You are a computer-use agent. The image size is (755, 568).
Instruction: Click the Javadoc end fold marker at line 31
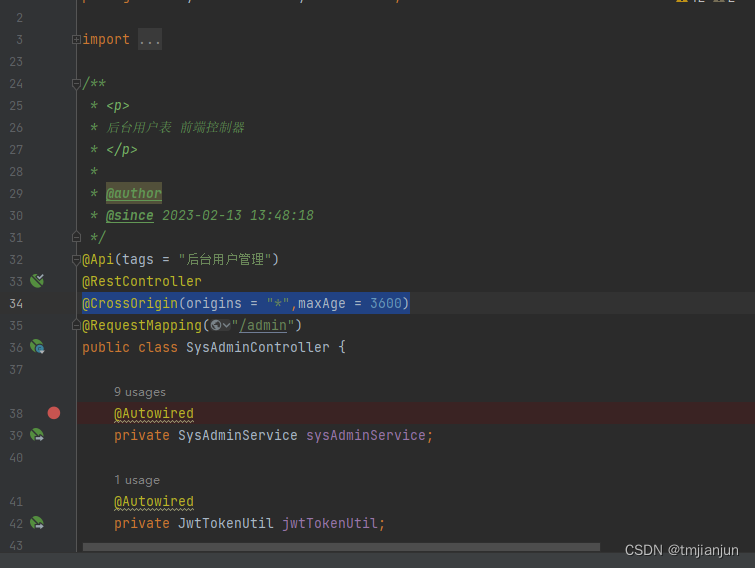pos(76,237)
